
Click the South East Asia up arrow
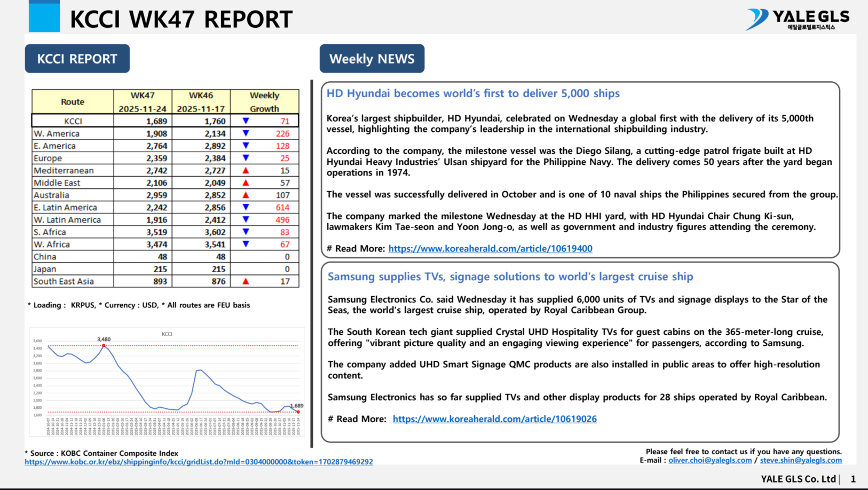246,281
